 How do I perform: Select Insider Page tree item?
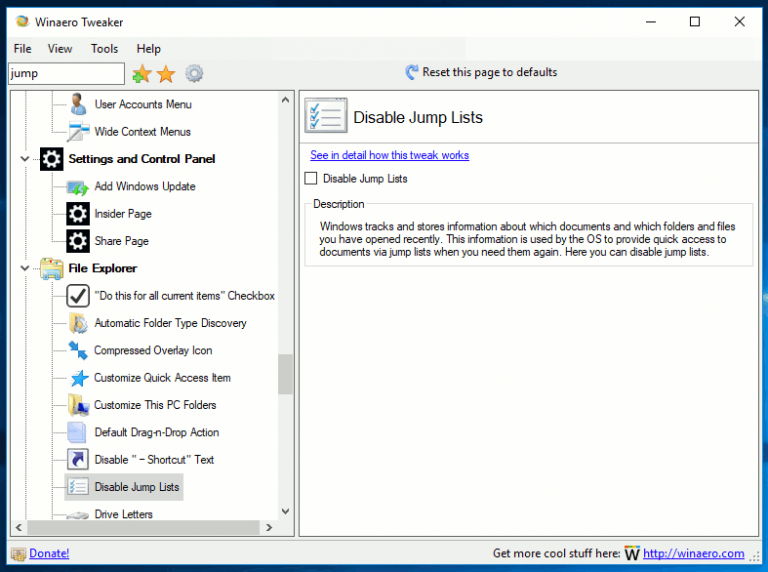click(123, 214)
